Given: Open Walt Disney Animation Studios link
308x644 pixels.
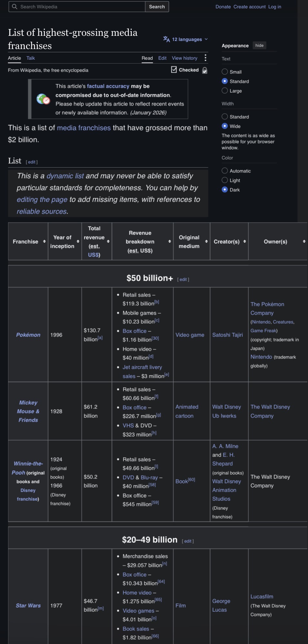Looking at the screenshot, I should (227, 490).
